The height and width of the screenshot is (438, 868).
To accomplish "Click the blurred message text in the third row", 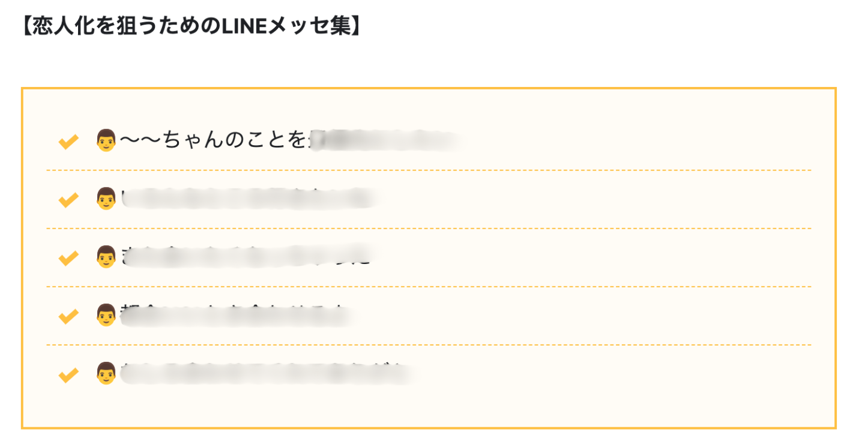I will point(249,257).
